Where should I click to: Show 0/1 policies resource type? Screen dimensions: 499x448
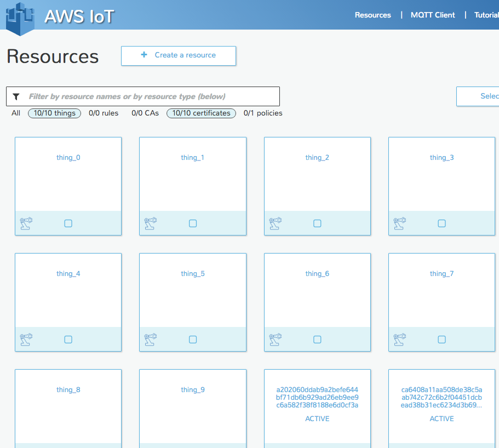(x=263, y=113)
